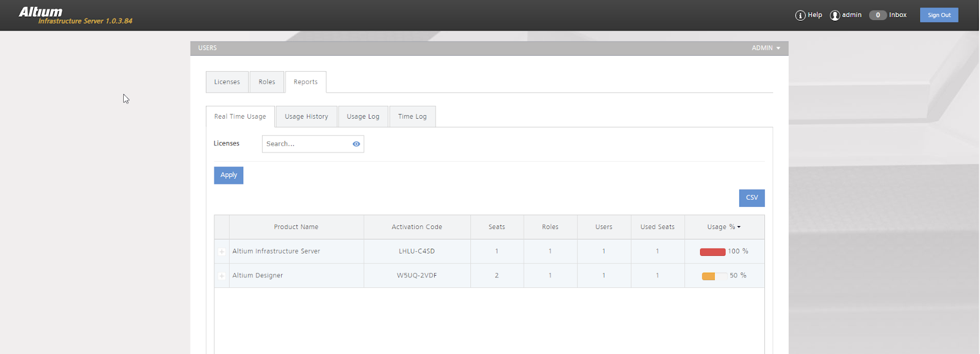This screenshot has height=354, width=980.
Task: Open the Time Log tab
Action: pos(412,116)
